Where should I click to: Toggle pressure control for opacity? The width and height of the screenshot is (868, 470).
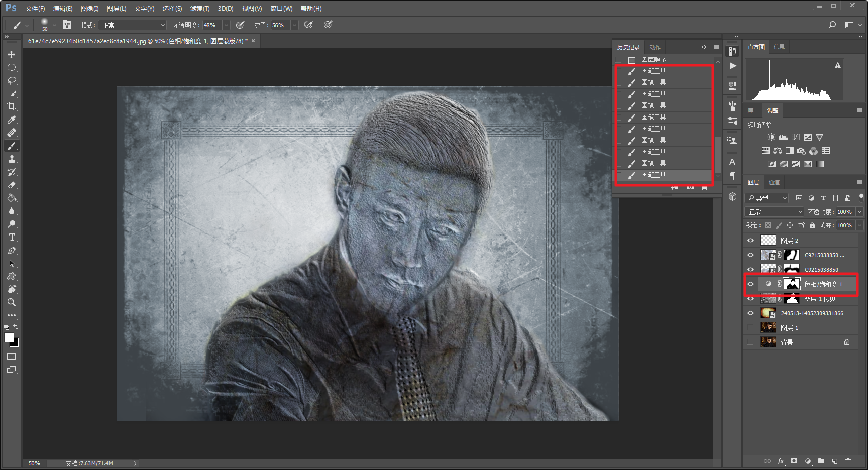point(240,25)
